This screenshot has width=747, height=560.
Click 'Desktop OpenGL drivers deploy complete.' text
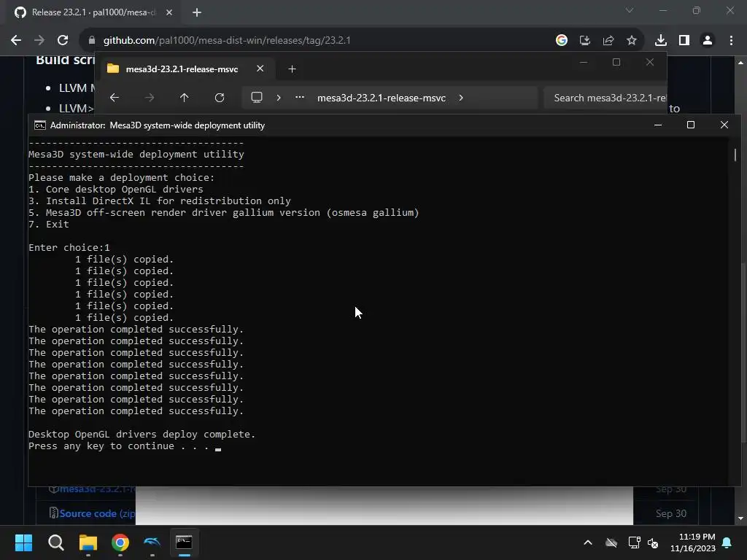coord(142,435)
